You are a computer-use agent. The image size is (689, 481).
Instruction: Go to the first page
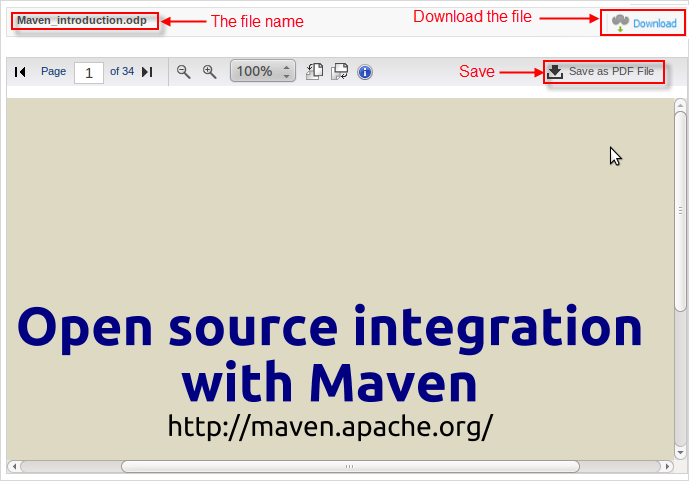tap(20, 72)
